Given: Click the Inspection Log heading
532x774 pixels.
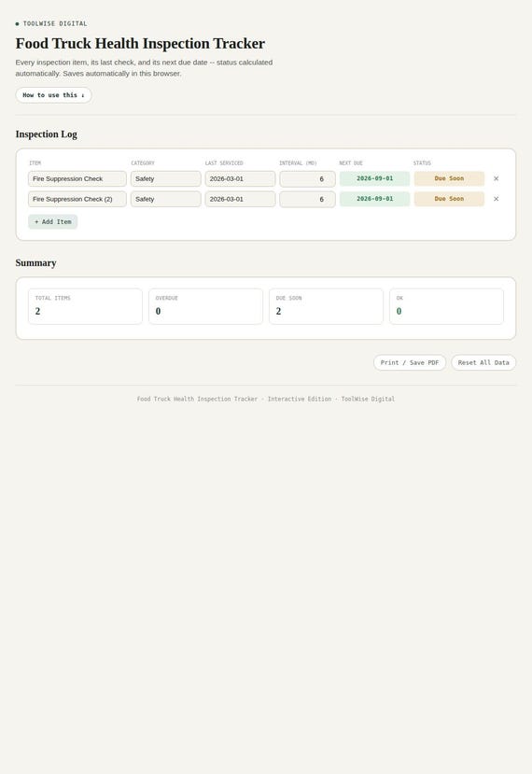Looking at the screenshot, I should [x=47, y=134].
